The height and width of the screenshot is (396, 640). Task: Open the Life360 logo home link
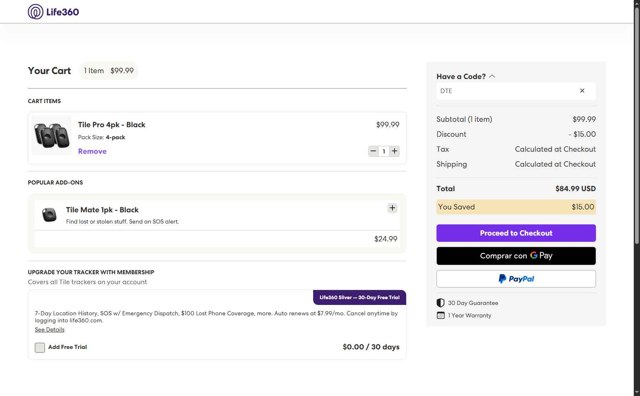[53, 12]
